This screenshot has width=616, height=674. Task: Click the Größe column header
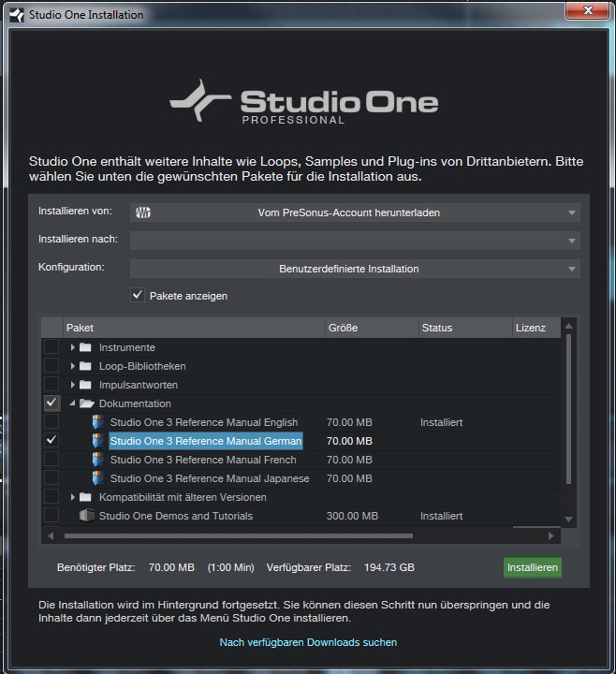click(x=372, y=328)
